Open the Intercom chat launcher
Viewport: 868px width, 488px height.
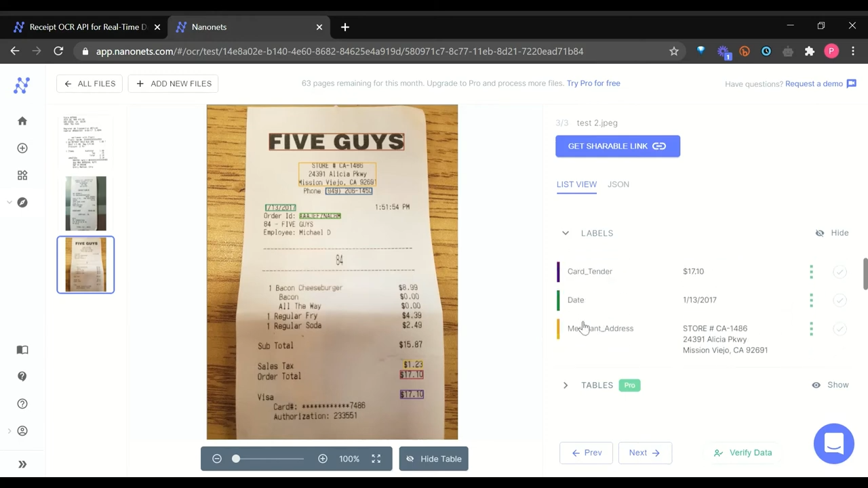(833, 444)
